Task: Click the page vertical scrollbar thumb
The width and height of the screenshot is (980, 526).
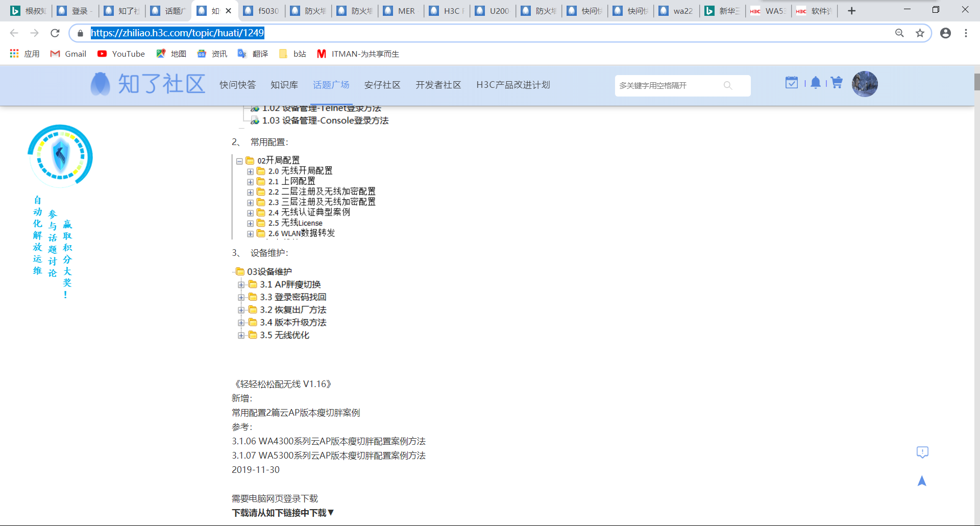Action: 977,82
